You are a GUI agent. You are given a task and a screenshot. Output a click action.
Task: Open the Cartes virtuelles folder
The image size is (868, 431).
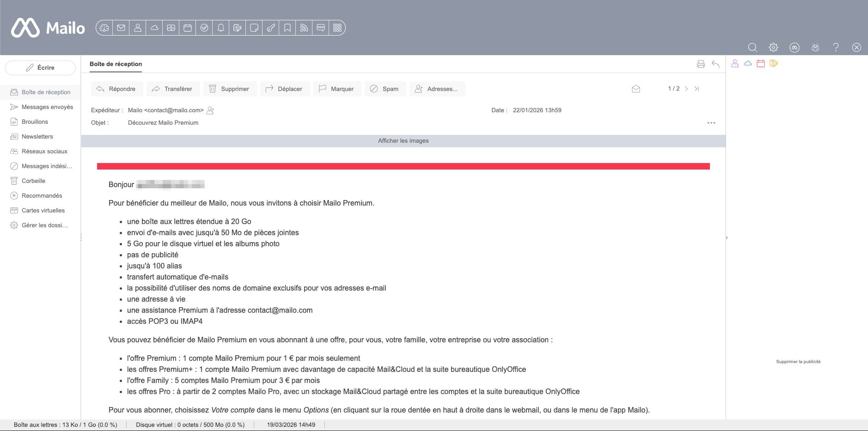pos(41,210)
